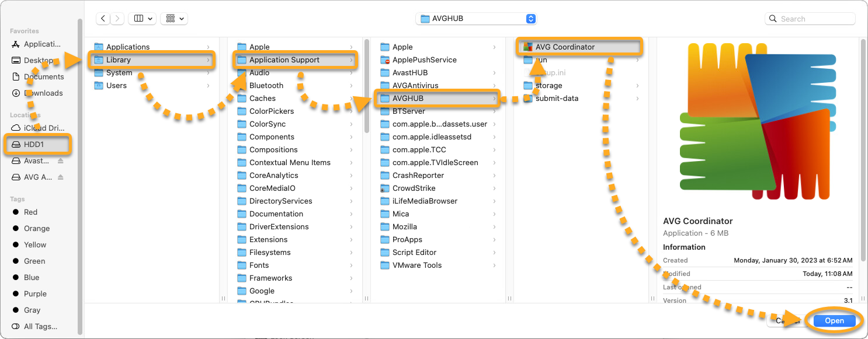This screenshot has width=868, height=339.
Task: Open the AVGHUB path popup menu
Action: 476,19
